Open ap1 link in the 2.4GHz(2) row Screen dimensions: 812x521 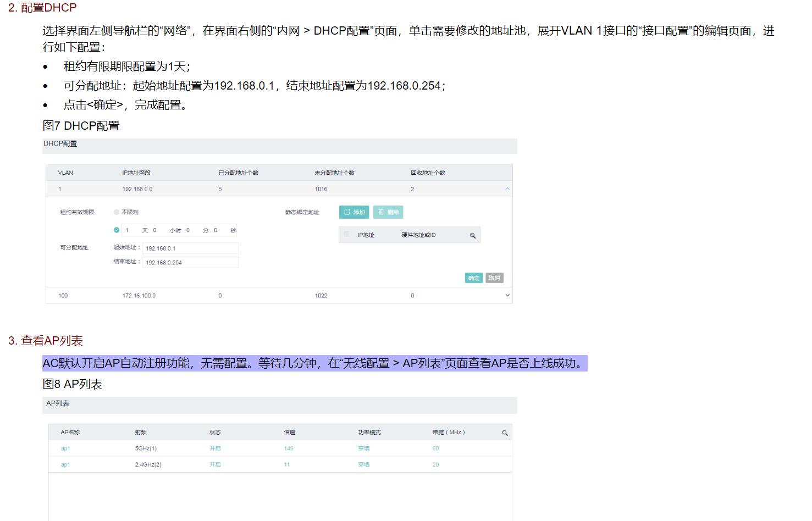[x=65, y=465]
